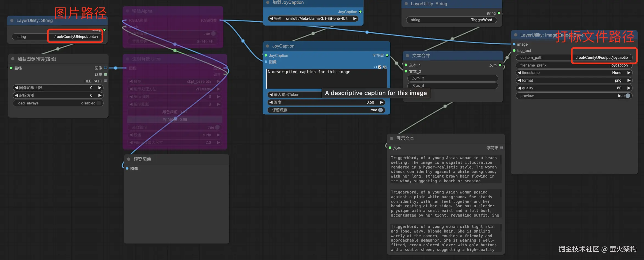Click the 文本 output slot on 文本合并
This screenshot has width=644, height=260.
point(500,65)
